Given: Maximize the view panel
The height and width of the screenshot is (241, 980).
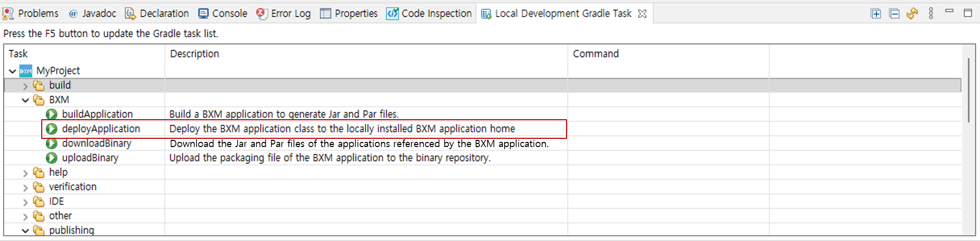Looking at the screenshot, I should tap(968, 13).
